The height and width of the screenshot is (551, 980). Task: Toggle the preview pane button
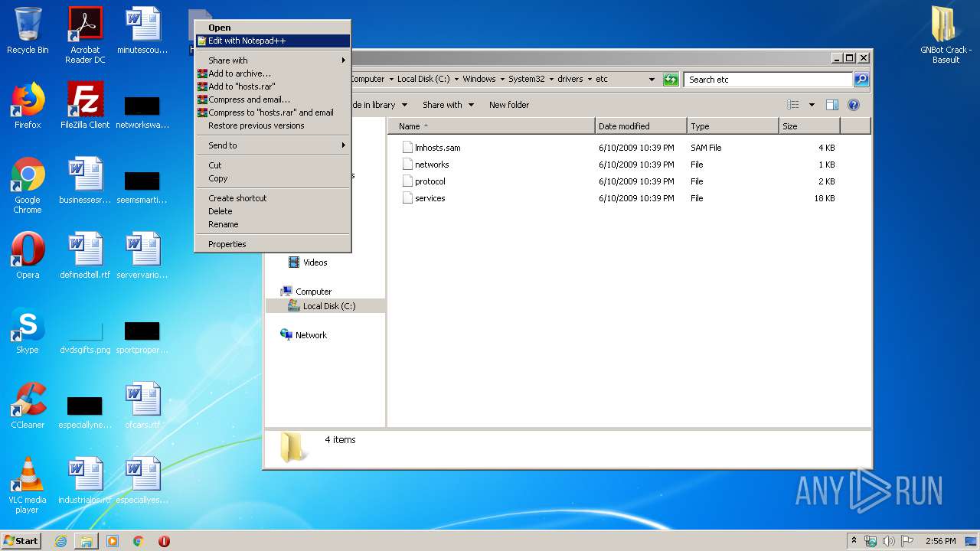click(832, 105)
